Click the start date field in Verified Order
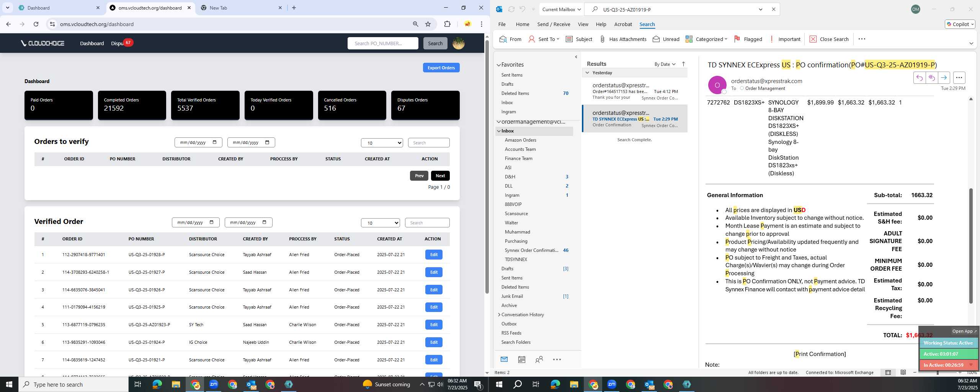 [x=196, y=222]
